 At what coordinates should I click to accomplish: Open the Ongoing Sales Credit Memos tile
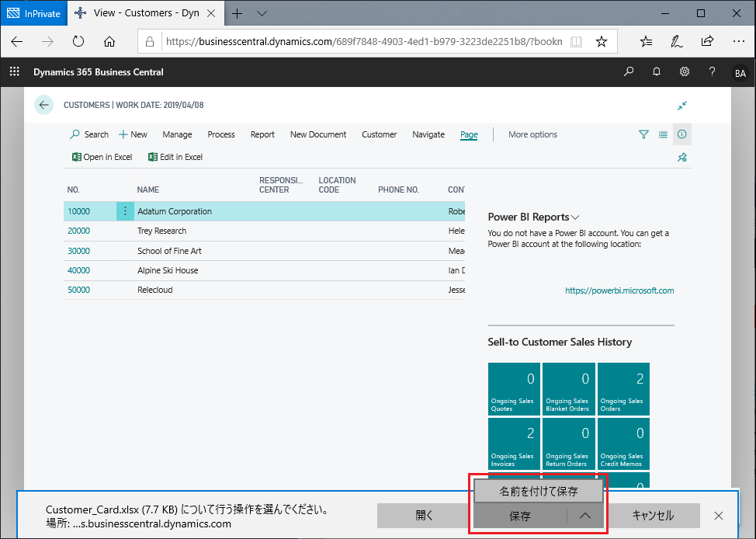point(623,443)
